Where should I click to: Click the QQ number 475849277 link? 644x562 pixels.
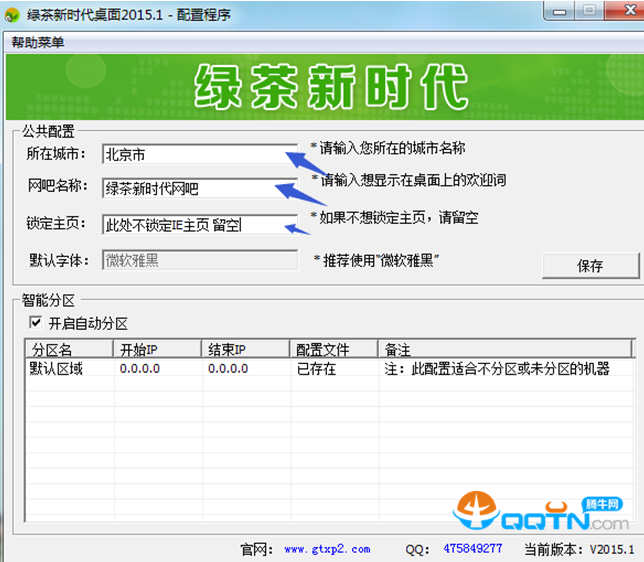coord(473,548)
